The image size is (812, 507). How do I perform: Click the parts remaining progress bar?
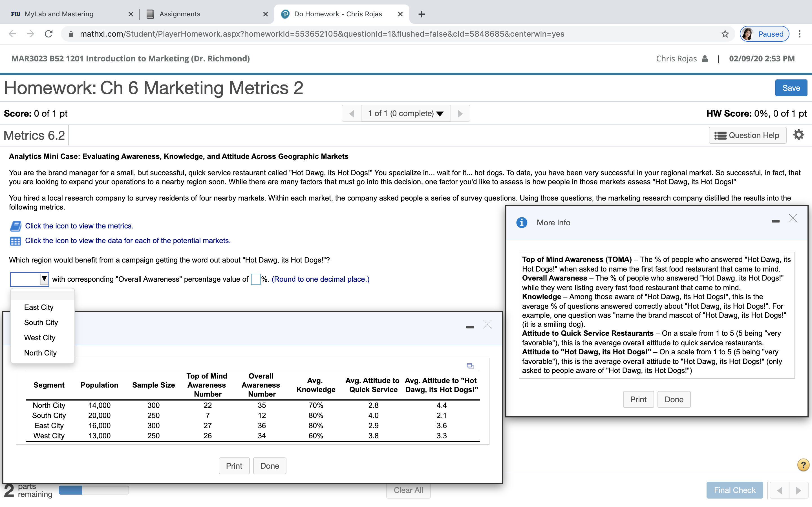point(94,490)
